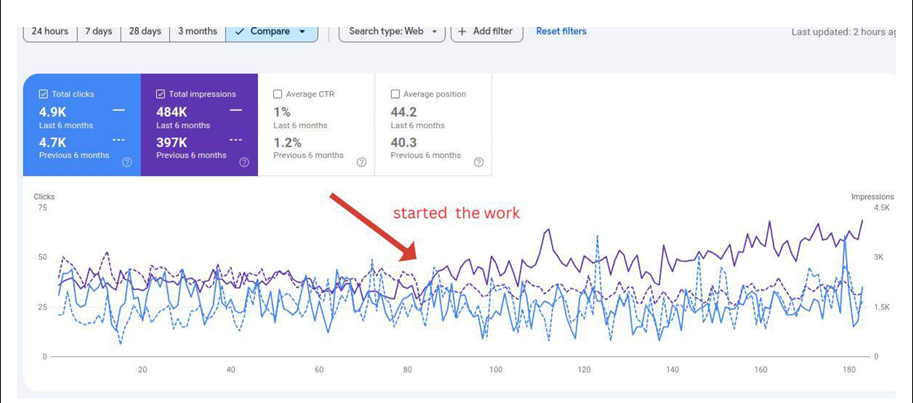The image size is (913, 403).
Task: Click help icon in Total clicks card
Action: [127, 162]
